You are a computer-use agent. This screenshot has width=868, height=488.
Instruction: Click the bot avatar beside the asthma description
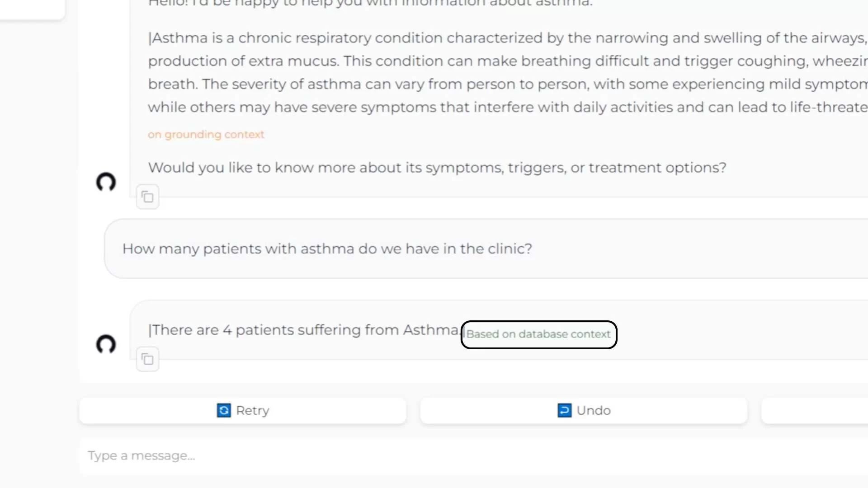[106, 182]
